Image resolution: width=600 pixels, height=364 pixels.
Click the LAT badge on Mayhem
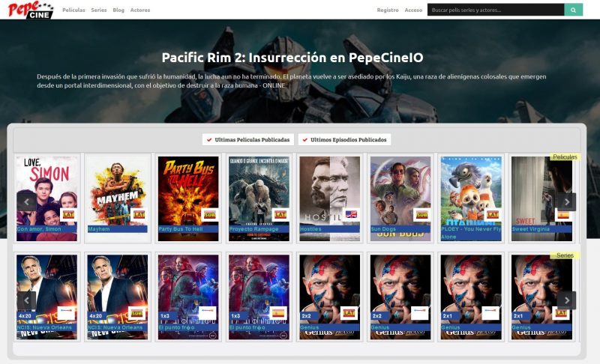pyautogui.click(x=139, y=215)
